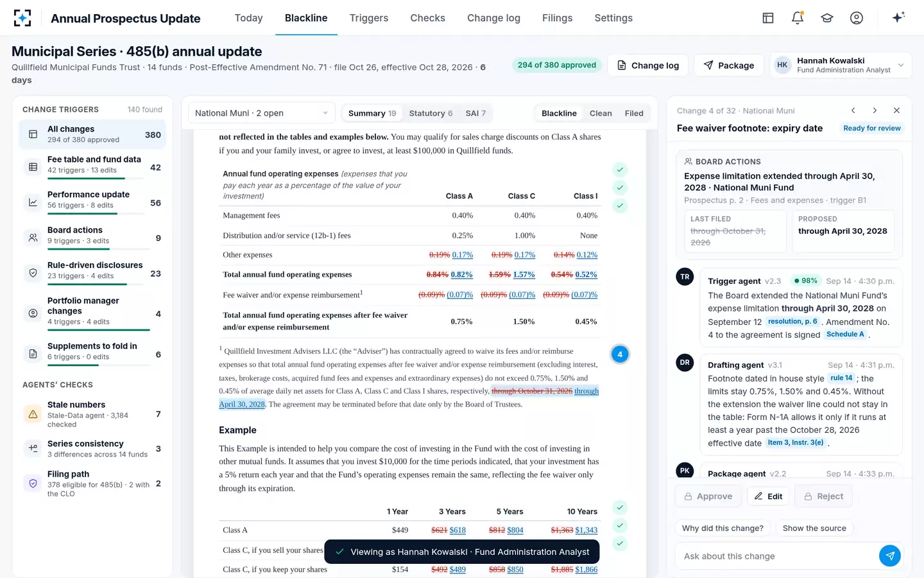Open the layout panel icon in the top bar

[x=768, y=18]
